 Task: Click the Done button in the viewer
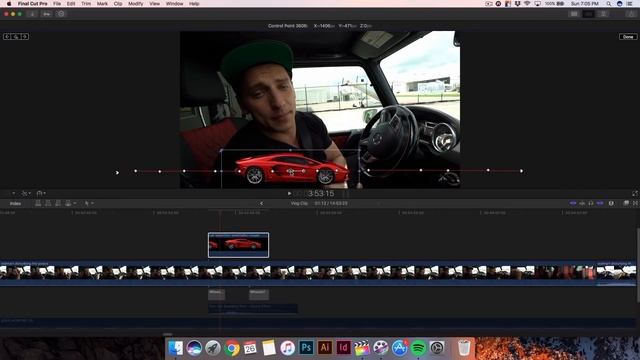pyautogui.click(x=628, y=37)
